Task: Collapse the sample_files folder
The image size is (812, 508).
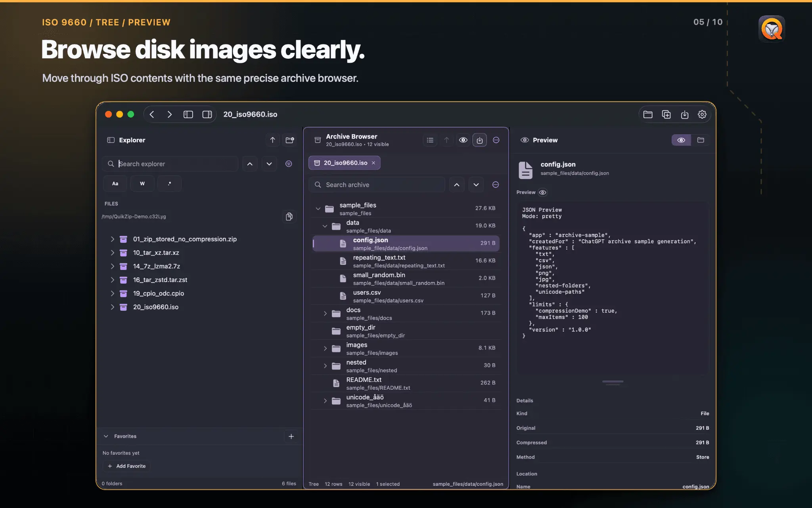Action: click(318, 208)
